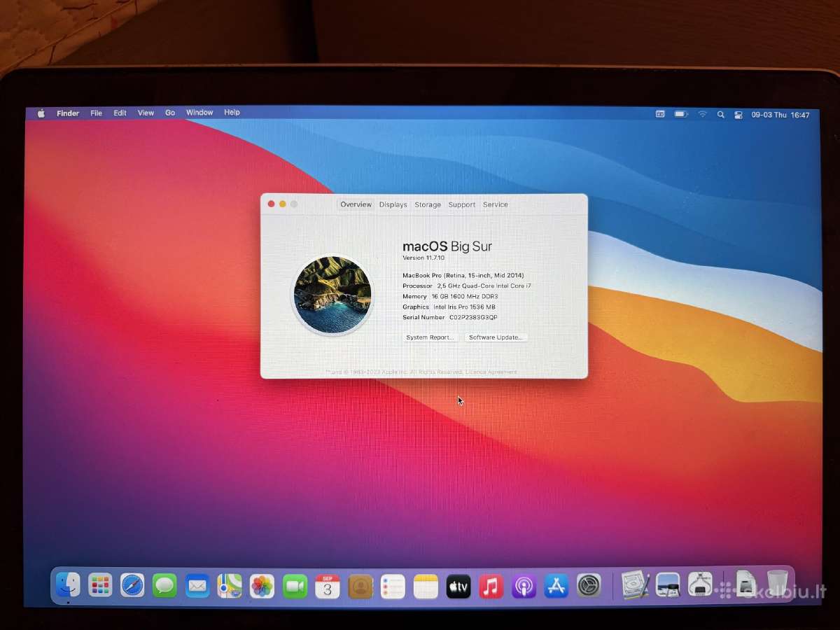Open the Window menu
The image size is (840, 630).
pyautogui.click(x=199, y=113)
